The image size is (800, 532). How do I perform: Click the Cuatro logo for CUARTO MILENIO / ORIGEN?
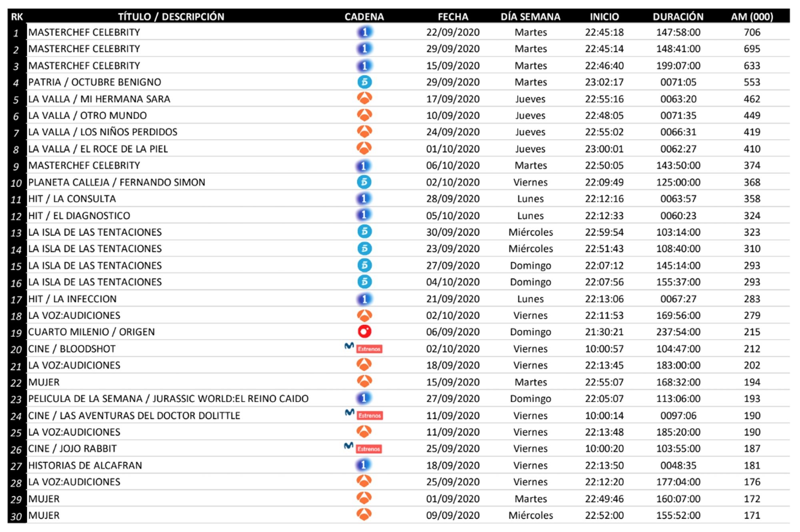[x=366, y=332]
